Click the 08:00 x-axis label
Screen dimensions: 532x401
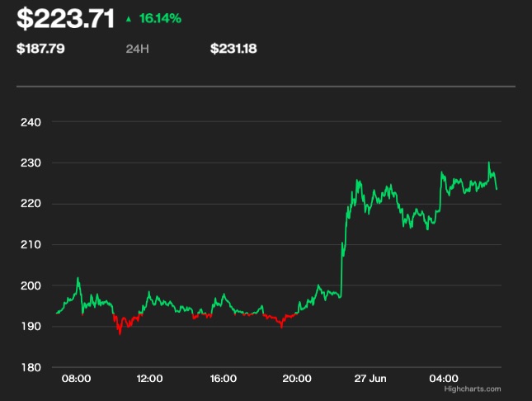[x=76, y=379]
